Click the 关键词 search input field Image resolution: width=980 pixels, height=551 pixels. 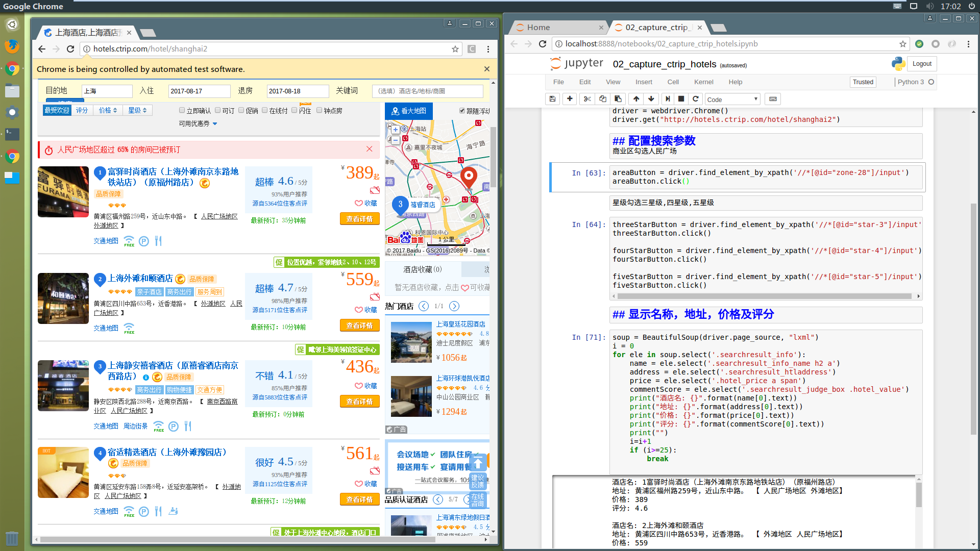click(427, 91)
